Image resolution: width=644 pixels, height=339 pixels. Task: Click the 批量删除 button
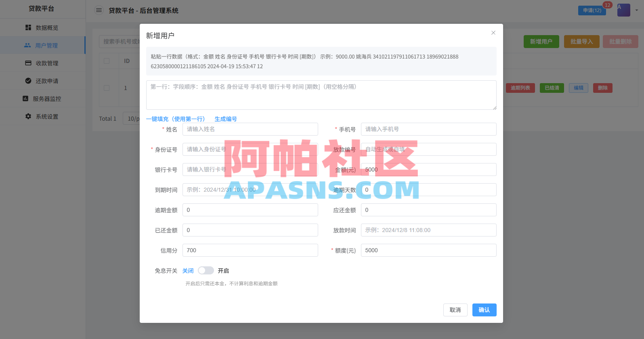pos(621,42)
